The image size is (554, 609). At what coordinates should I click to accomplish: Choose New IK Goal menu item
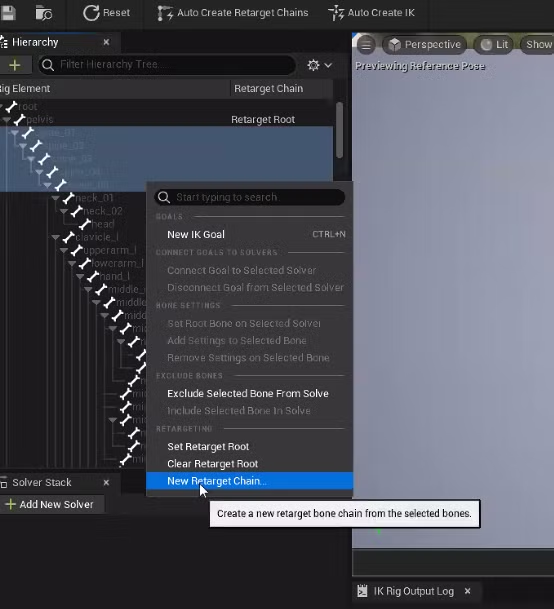tap(249, 234)
